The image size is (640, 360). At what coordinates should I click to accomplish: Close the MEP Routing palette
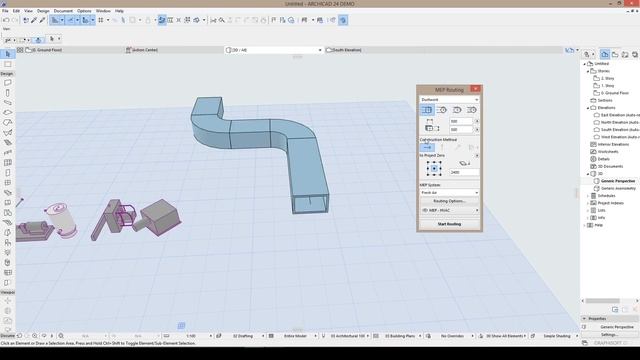(476, 89)
